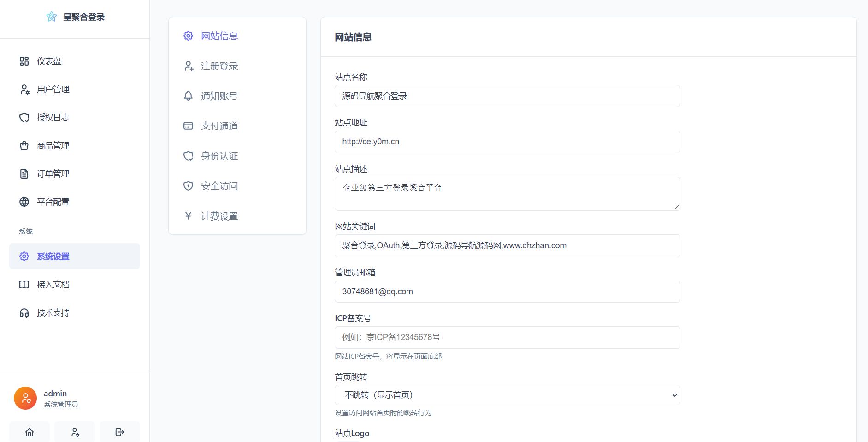Image resolution: width=868 pixels, height=442 pixels.
Task: Click the home icon button at bottom
Action: (30, 432)
